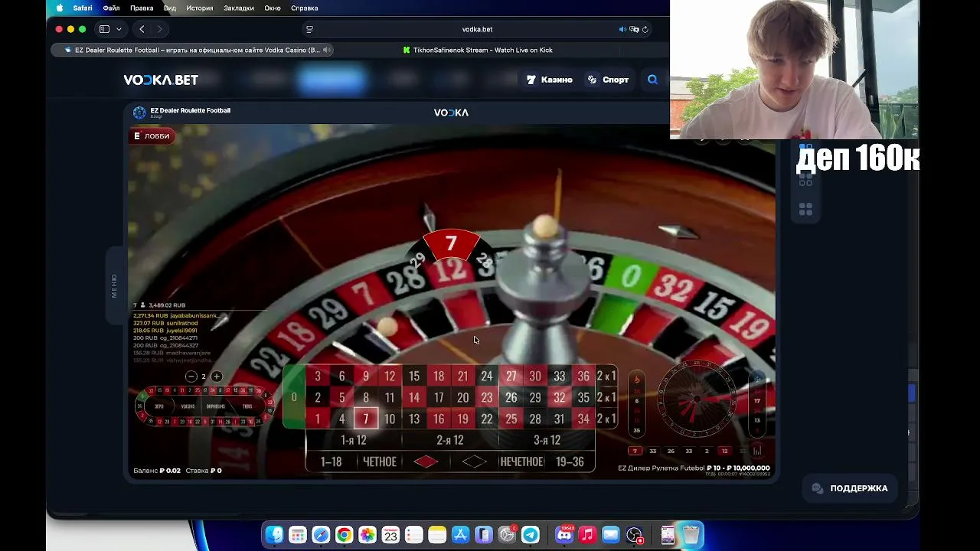Click the VODKA.BET logo in header

(x=161, y=80)
